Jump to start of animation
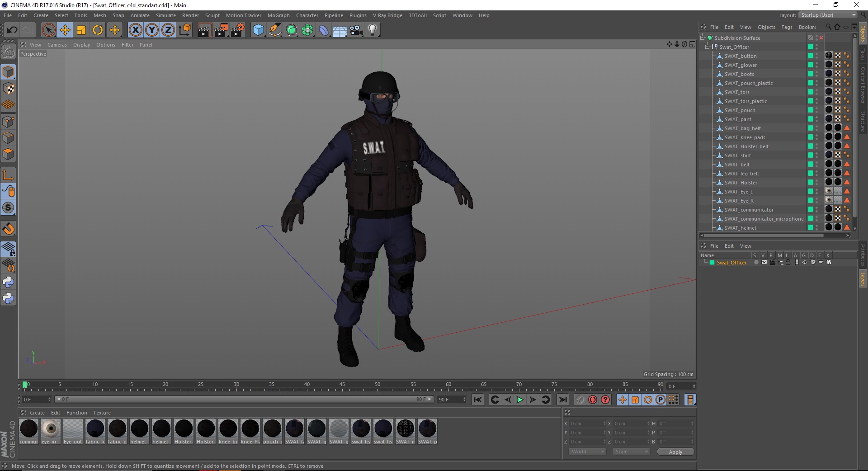 pos(477,400)
